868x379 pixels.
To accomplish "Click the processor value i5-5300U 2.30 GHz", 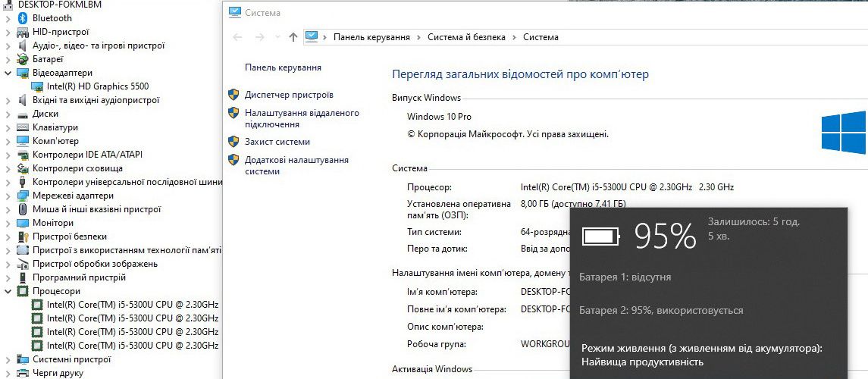I will (x=627, y=187).
